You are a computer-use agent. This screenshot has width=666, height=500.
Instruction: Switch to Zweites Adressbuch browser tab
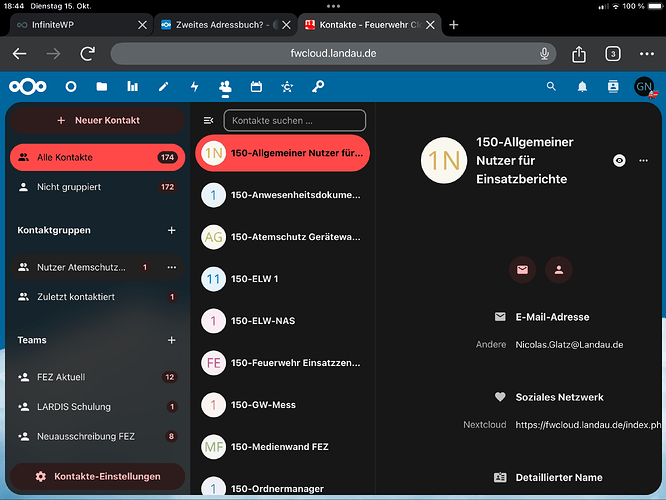(x=220, y=24)
